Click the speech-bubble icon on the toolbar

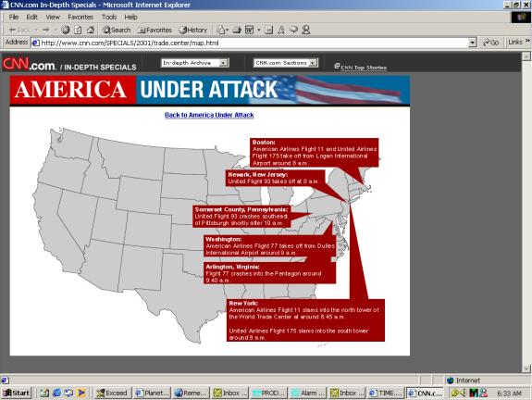pos(293,30)
